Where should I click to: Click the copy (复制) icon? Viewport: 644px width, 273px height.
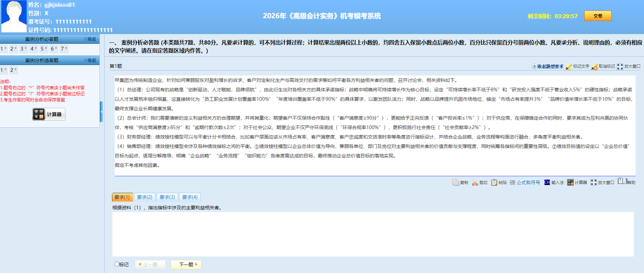pos(456,182)
